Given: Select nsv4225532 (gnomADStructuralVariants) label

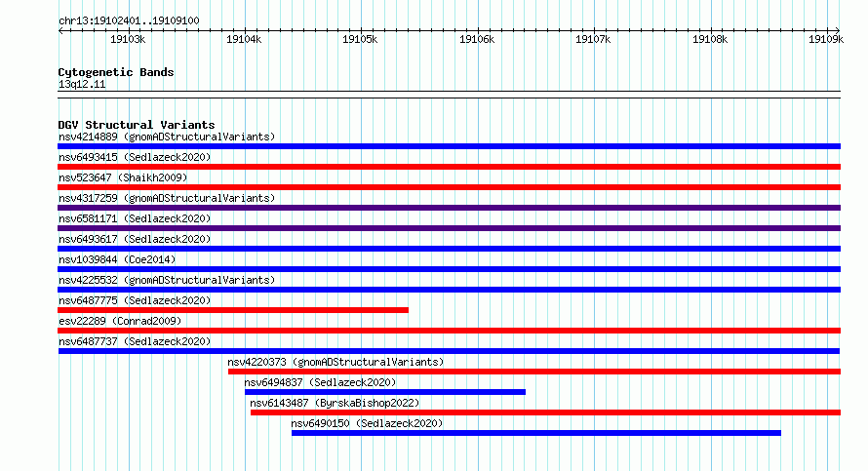Looking at the screenshot, I should [x=167, y=280].
